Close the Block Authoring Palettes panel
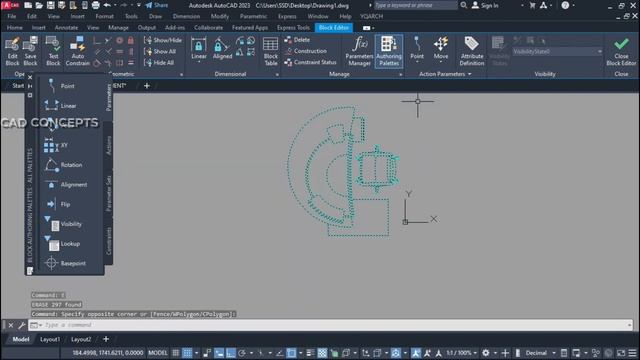Image resolution: width=640 pixels, height=360 pixels. click(30, 77)
